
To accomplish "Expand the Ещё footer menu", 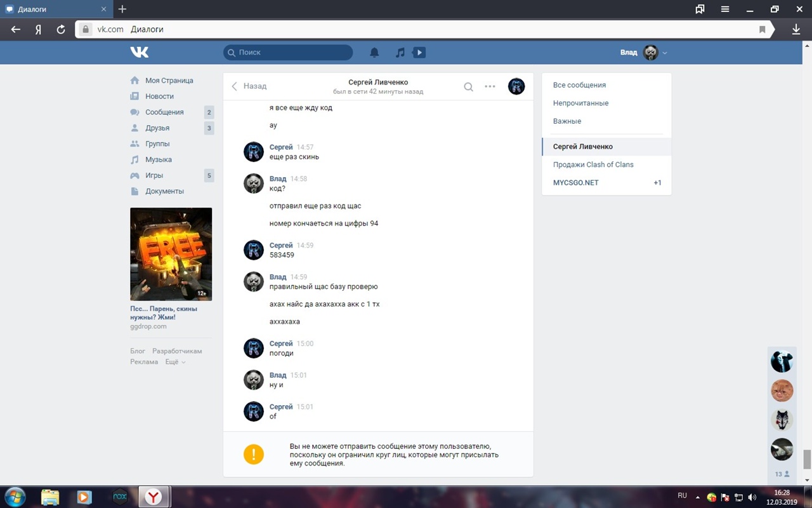I will pyautogui.click(x=175, y=362).
